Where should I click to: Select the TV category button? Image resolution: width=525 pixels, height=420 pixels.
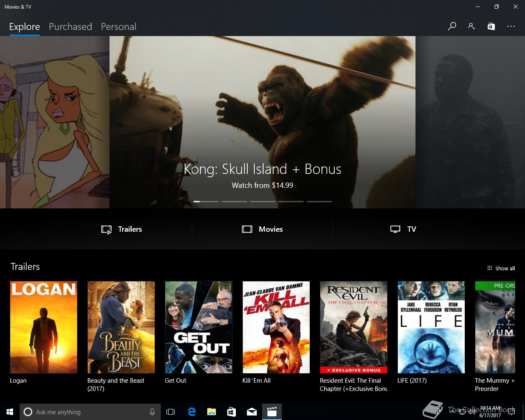(403, 229)
